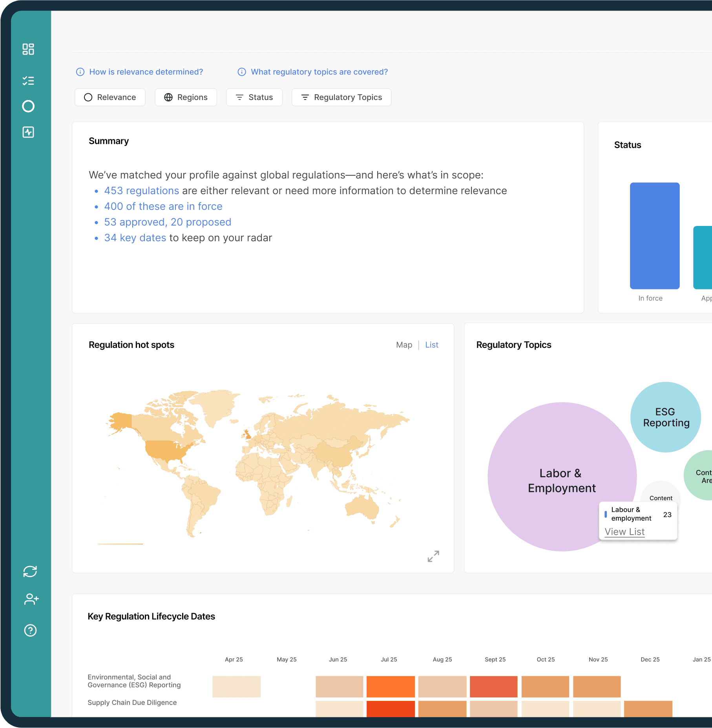Click the '34 key dates' link
The height and width of the screenshot is (728, 712).
click(135, 238)
